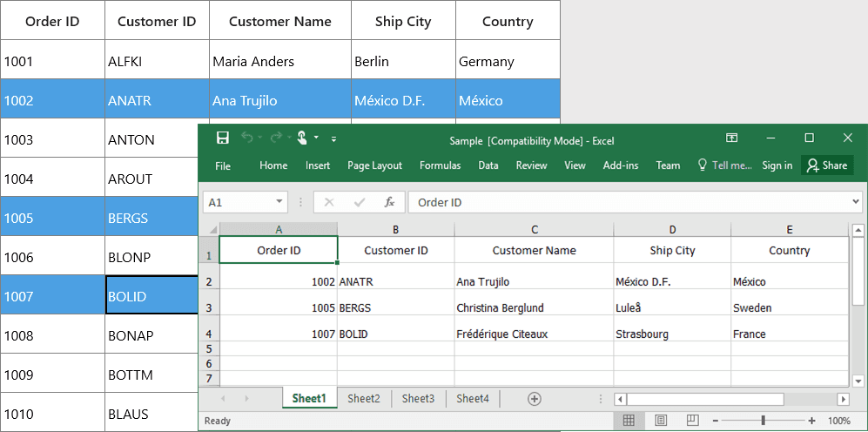868x432 pixels.
Task: Click the Select All corner triangle
Action: pyautogui.click(x=212, y=229)
